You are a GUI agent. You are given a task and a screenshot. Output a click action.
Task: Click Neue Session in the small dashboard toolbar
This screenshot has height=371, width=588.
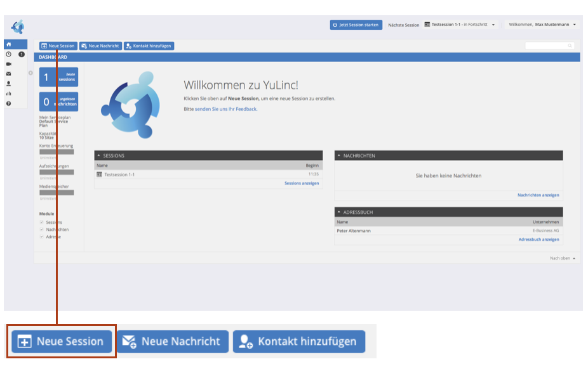58,46
